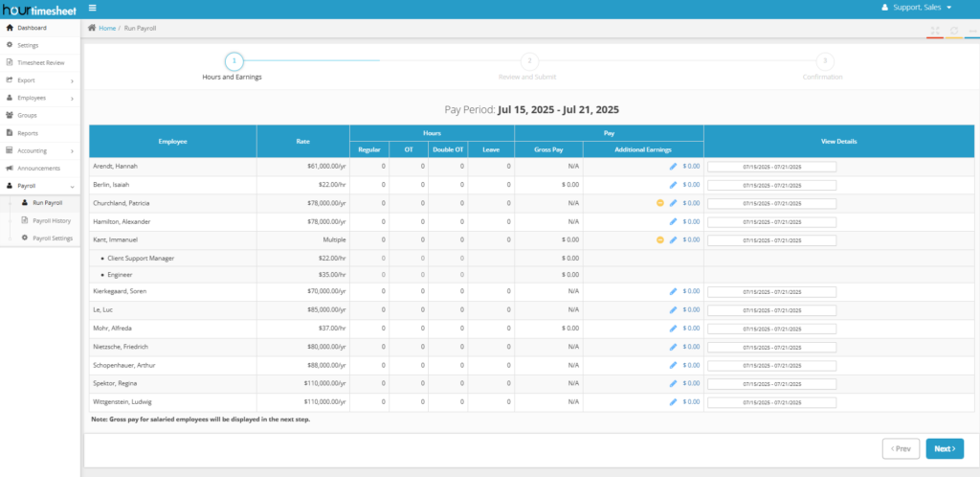The height and width of the screenshot is (477, 980).
Task: Open Timesheet Review from the sidebar
Action: coord(41,62)
